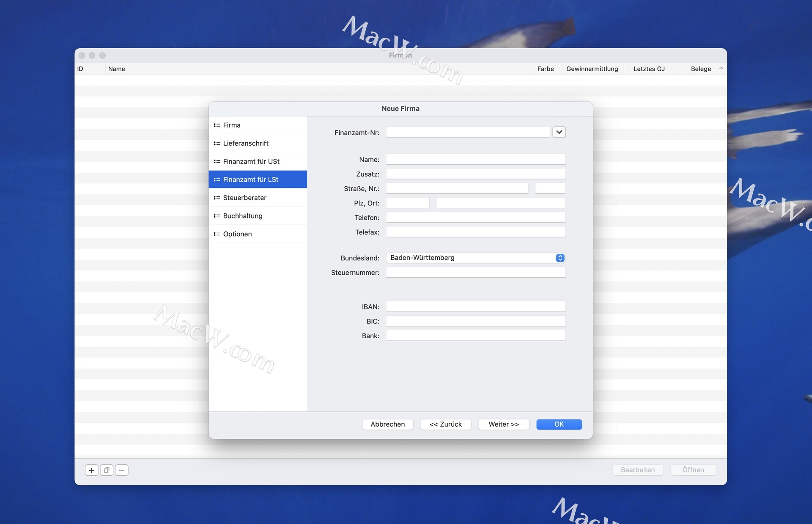Click into the Bank field
Viewport: 812px width, 524px height.
[x=476, y=336]
